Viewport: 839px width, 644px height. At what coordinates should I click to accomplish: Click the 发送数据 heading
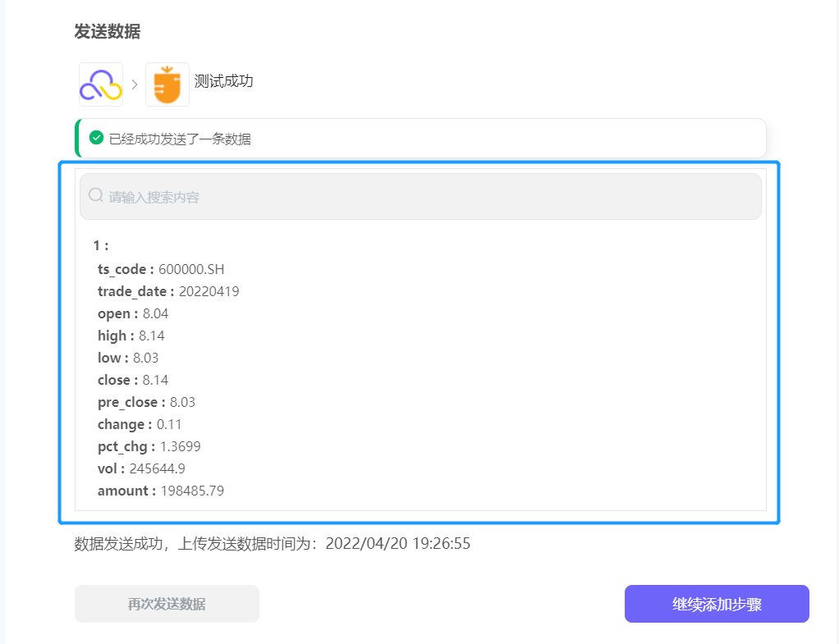[107, 31]
